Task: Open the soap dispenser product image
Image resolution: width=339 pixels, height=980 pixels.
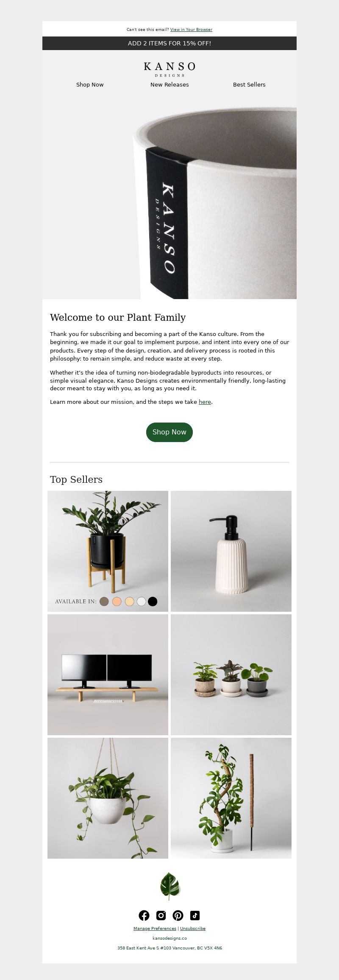Action: coord(231,551)
